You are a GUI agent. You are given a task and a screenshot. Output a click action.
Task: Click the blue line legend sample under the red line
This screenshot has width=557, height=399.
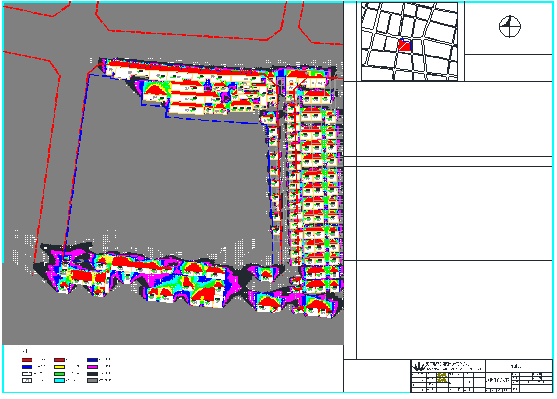(27, 367)
